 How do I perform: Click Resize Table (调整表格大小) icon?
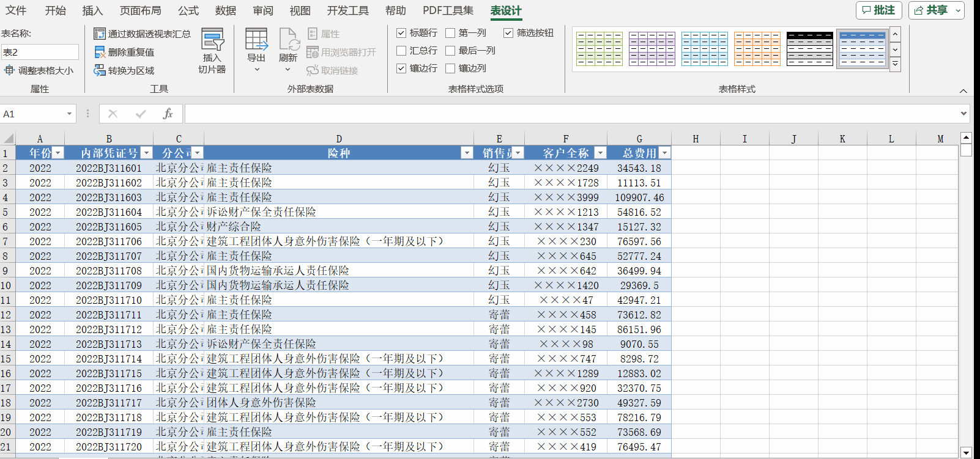pyautogui.click(x=9, y=70)
